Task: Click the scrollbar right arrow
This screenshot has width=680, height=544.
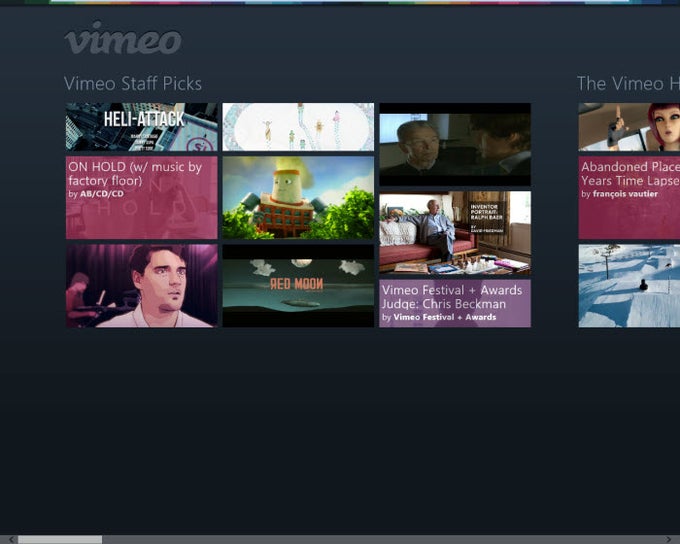Action: [x=668, y=540]
